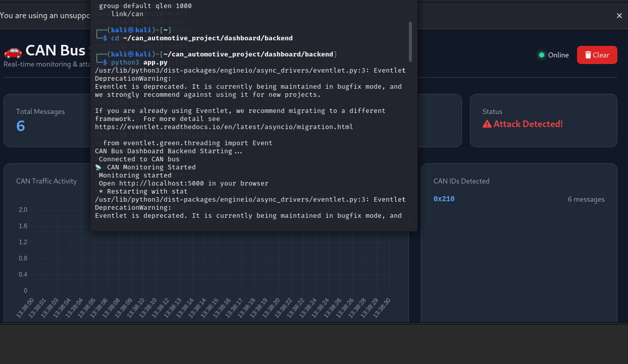Click the '* Restarting with stat' line
628x364 pixels.
pyautogui.click(x=143, y=191)
